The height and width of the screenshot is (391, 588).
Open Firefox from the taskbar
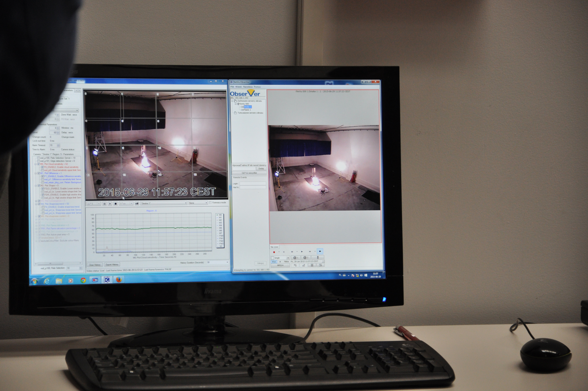coord(119,280)
